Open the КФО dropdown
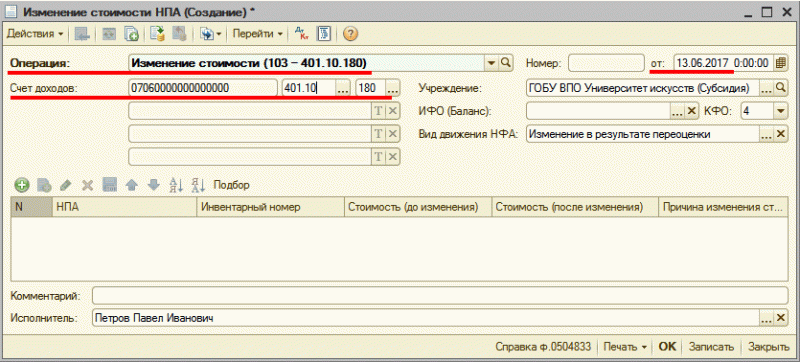Image resolution: width=800 pixels, height=362 pixels. [780, 111]
